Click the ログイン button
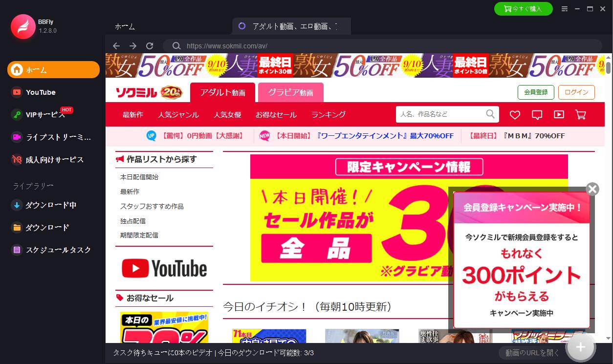This screenshot has width=613, height=364. click(576, 92)
